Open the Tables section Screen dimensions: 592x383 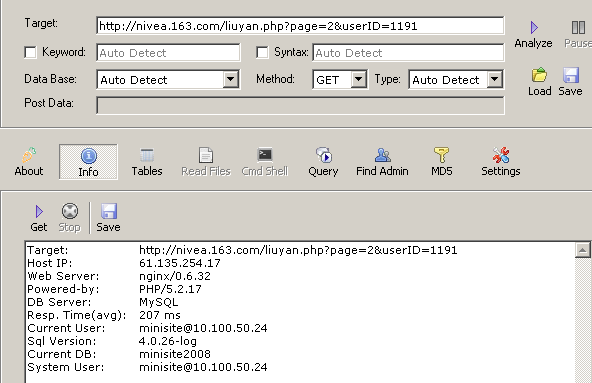coord(147,162)
